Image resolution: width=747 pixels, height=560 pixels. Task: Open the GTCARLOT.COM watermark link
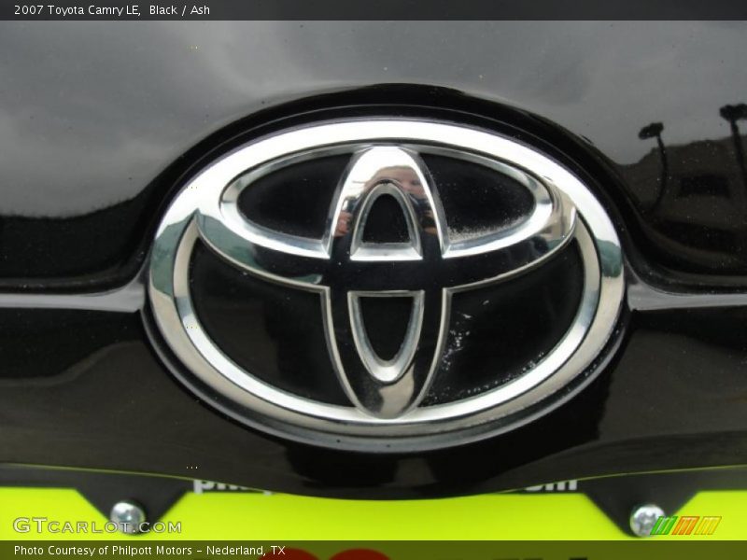pyautogui.click(x=97, y=526)
